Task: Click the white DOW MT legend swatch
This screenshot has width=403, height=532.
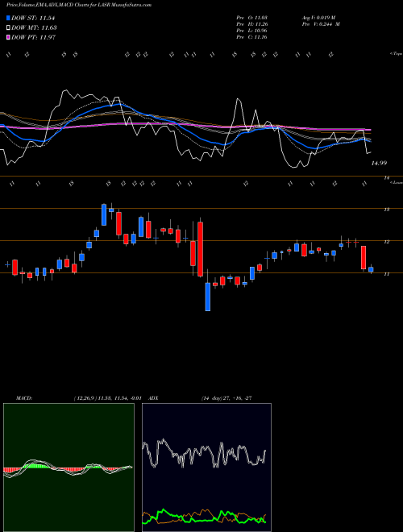Action: coord(8,28)
